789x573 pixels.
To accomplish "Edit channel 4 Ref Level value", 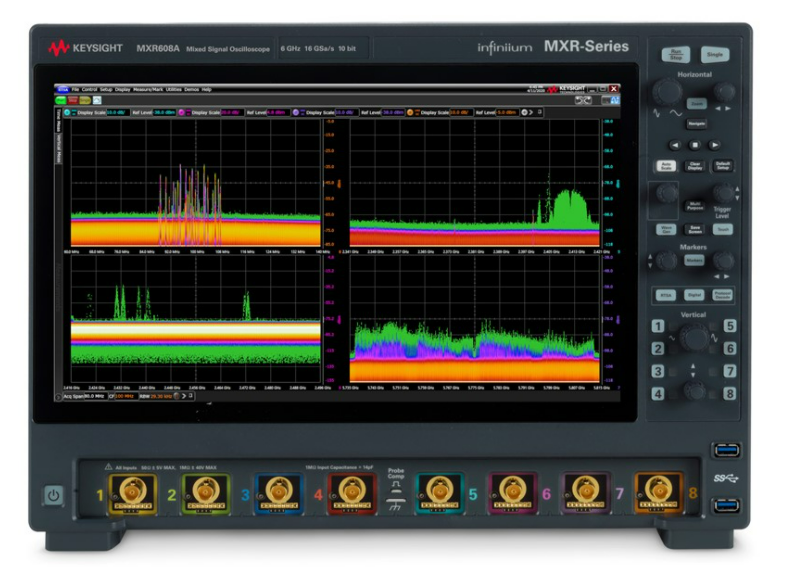I will click(x=507, y=112).
